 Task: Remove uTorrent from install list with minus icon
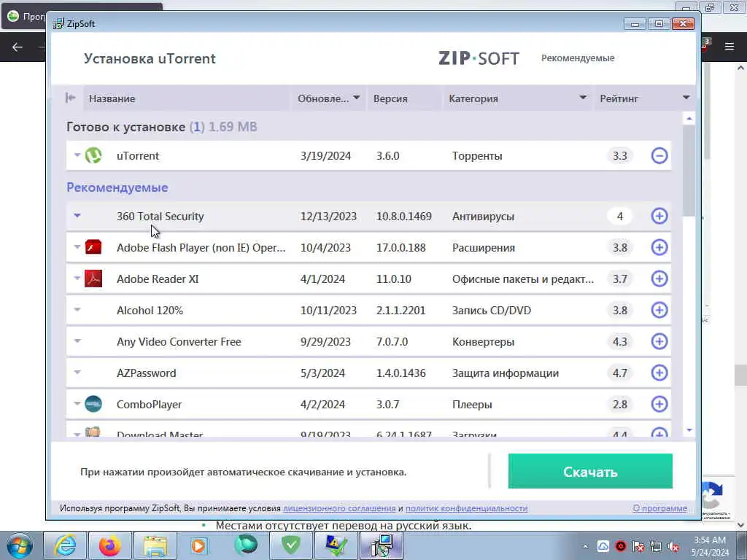click(659, 156)
